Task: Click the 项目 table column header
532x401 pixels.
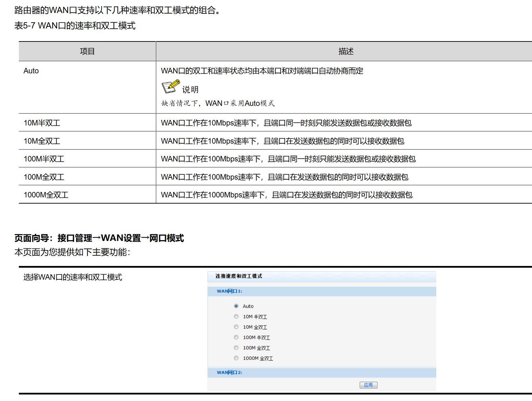Action: pyautogui.click(x=87, y=51)
